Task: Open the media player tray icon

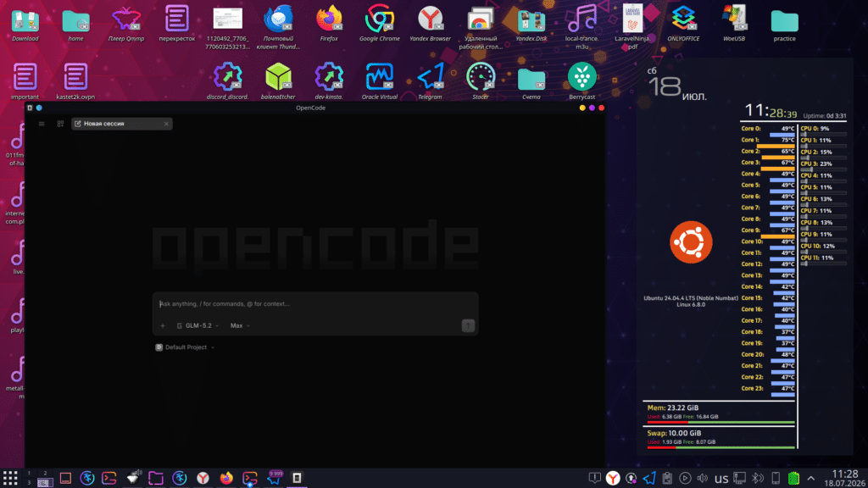Action: [685, 478]
